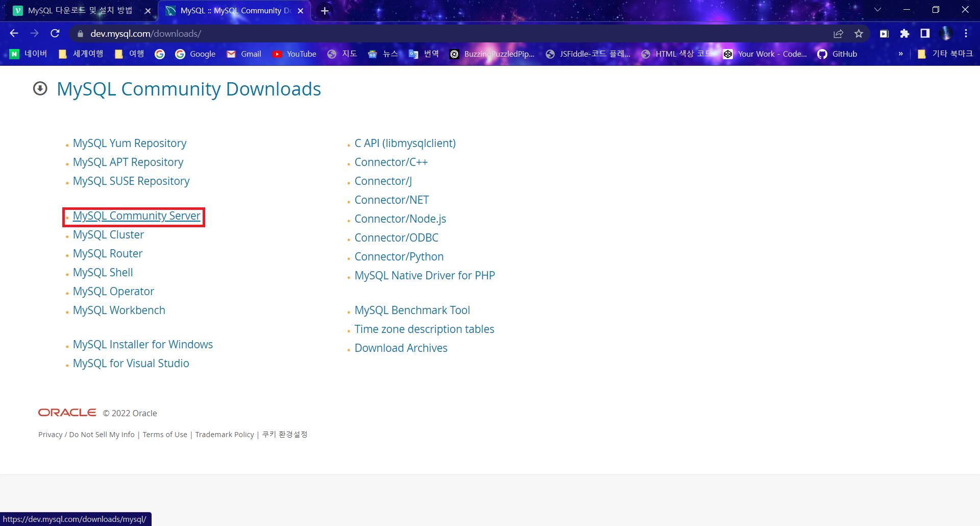The image size is (980, 526).
Task: Open MySQL Community Server link
Action: tap(137, 216)
